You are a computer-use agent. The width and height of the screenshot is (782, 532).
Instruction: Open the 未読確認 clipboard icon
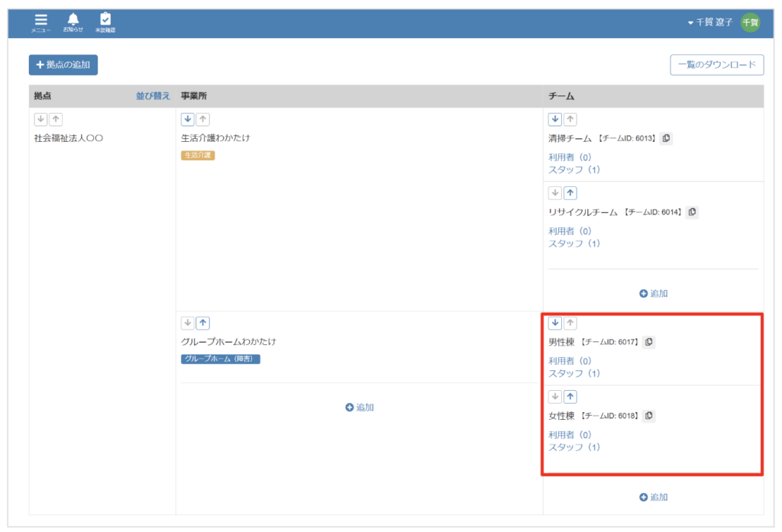pos(105,23)
